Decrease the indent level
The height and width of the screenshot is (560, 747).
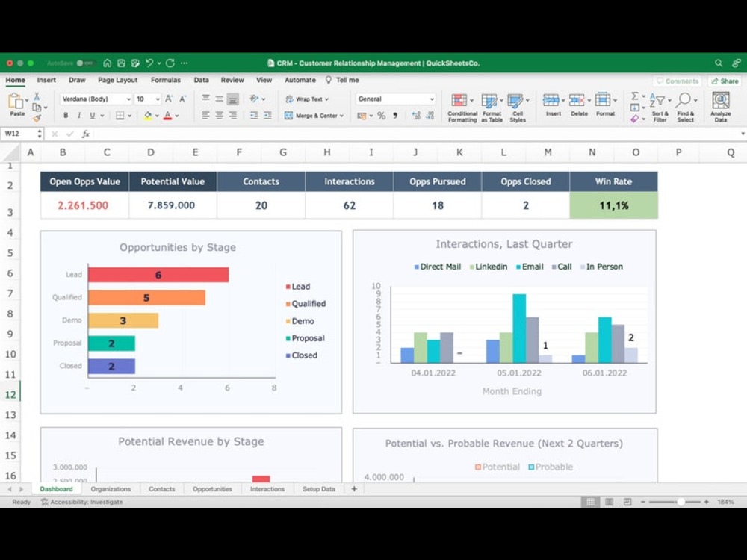click(254, 115)
